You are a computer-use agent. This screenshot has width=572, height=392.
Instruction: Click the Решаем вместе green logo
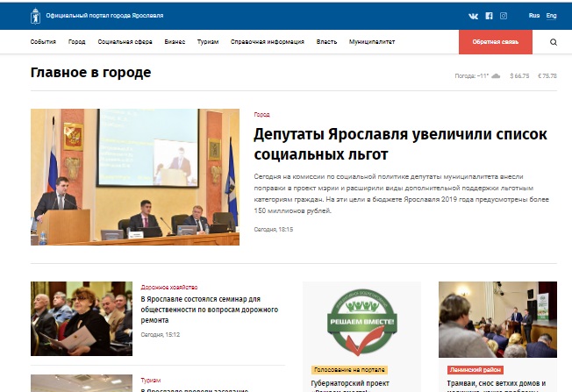361,322
